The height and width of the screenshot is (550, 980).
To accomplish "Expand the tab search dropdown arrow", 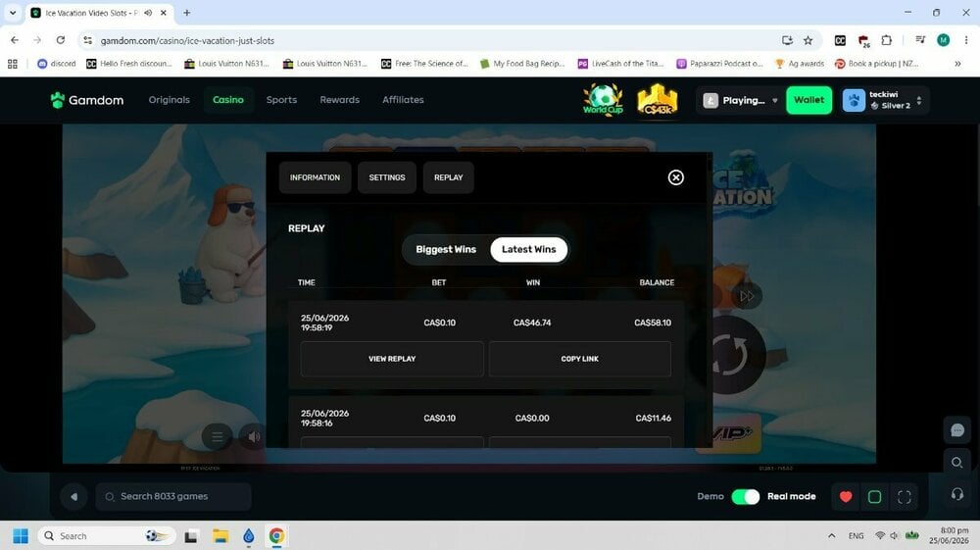I will [x=13, y=13].
